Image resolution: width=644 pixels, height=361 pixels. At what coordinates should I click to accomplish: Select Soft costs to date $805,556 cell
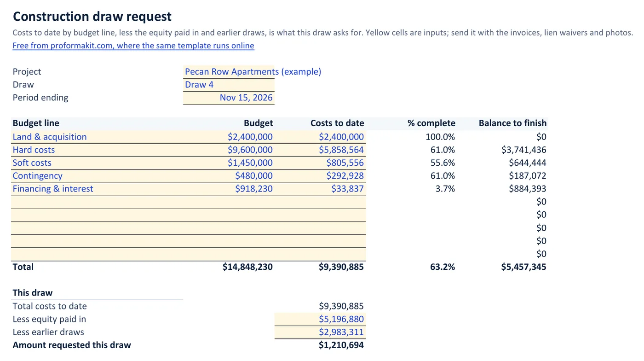(x=320, y=163)
